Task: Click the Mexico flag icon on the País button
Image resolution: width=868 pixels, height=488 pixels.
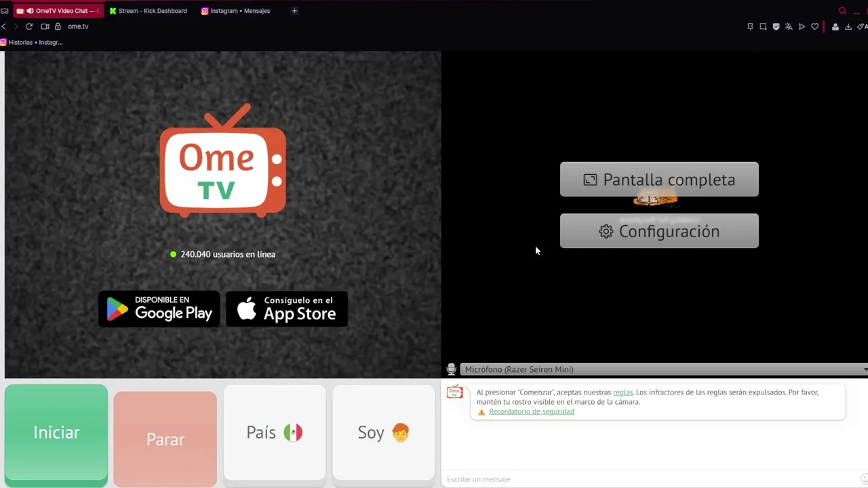Action: click(293, 432)
